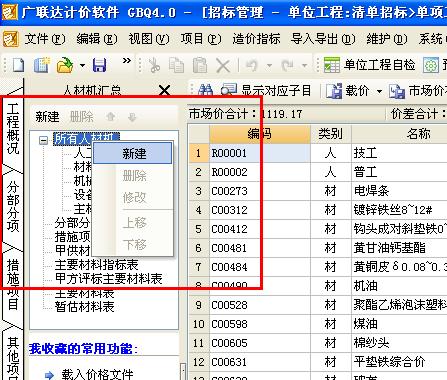Screen dimensions: 447x380
Task: Click the move-down arrow above tree
Action: 132,117
